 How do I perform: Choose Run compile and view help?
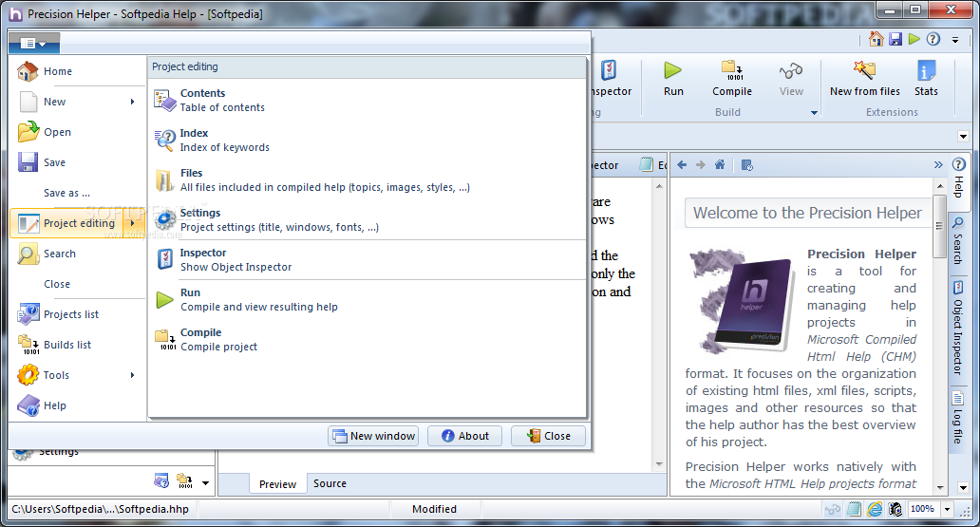pyautogui.click(x=367, y=300)
